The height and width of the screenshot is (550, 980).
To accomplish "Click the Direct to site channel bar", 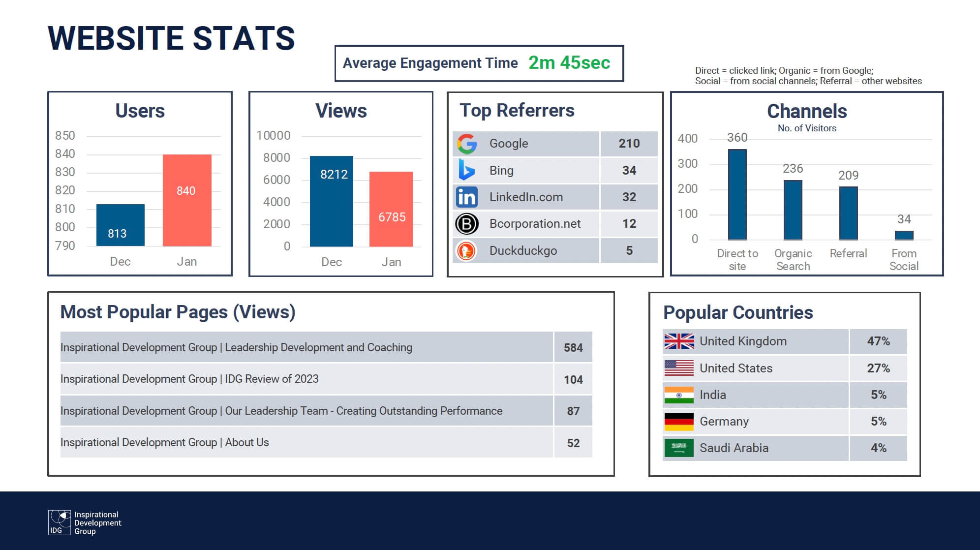I will 737,194.
